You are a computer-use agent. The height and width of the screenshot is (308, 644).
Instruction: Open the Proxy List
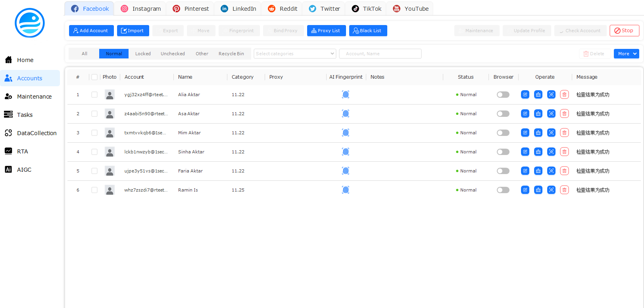(x=326, y=31)
